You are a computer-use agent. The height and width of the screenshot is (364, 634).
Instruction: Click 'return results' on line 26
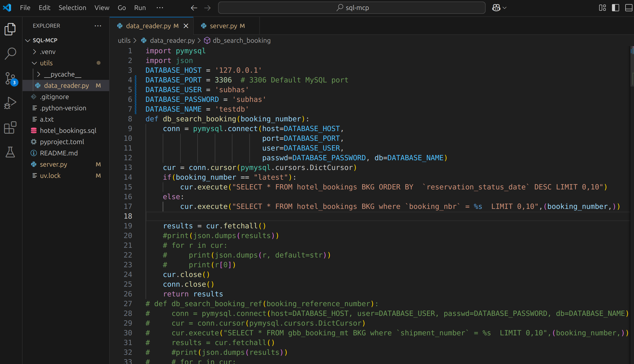pos(193,294)
